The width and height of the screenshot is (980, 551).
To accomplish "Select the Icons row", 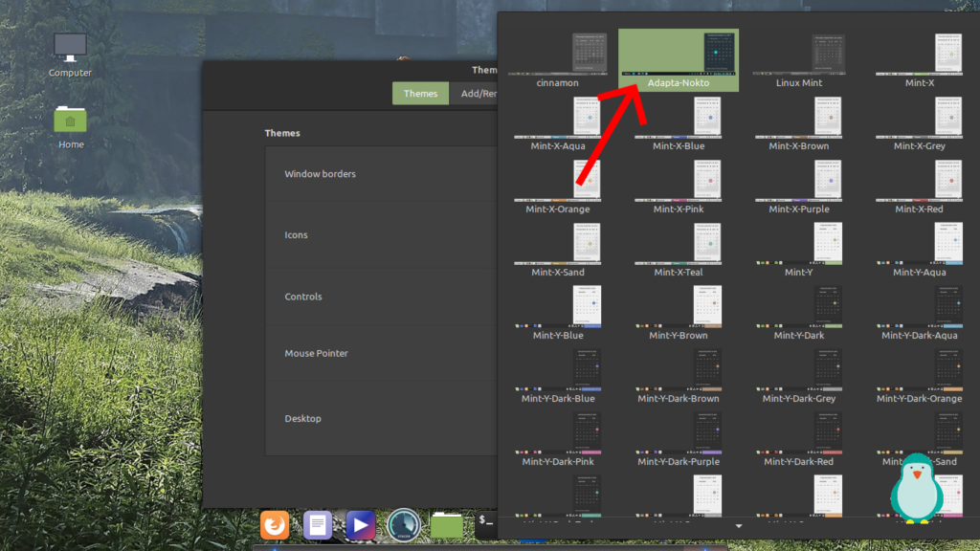I will [381, 235].
